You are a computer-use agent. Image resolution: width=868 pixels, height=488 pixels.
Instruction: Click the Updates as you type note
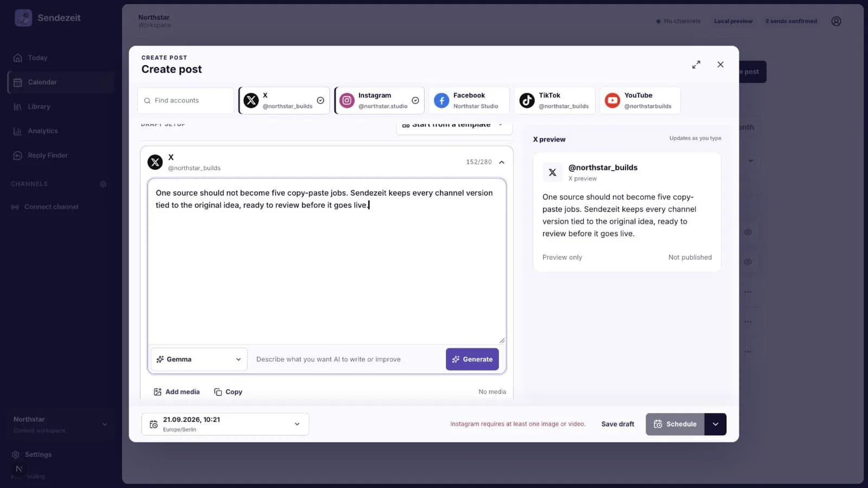click(x=695, y=138)
